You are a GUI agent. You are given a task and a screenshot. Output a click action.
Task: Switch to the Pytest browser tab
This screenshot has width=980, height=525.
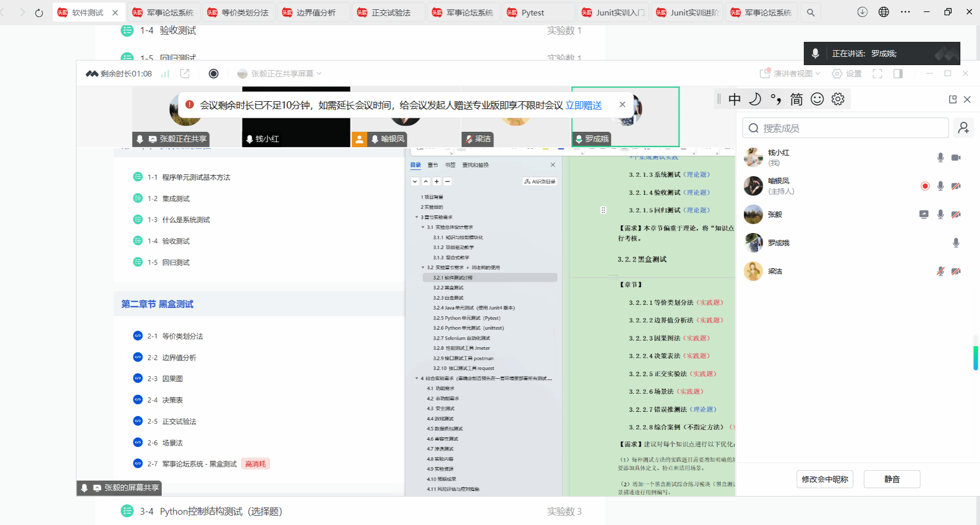point(532,13)
